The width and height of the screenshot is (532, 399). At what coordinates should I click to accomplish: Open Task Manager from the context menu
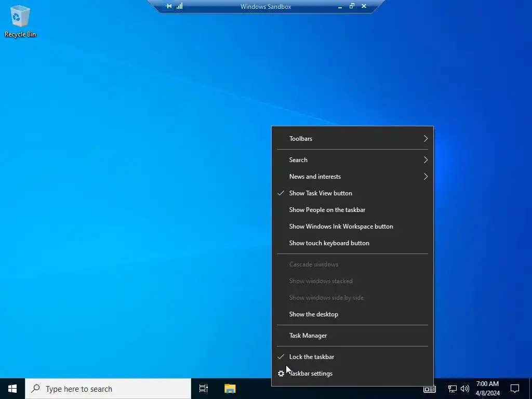[x=352, y=336]
